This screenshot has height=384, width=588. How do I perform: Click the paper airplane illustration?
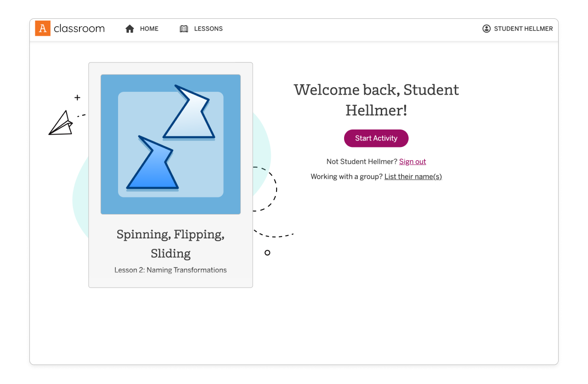(x=61, y=123)
